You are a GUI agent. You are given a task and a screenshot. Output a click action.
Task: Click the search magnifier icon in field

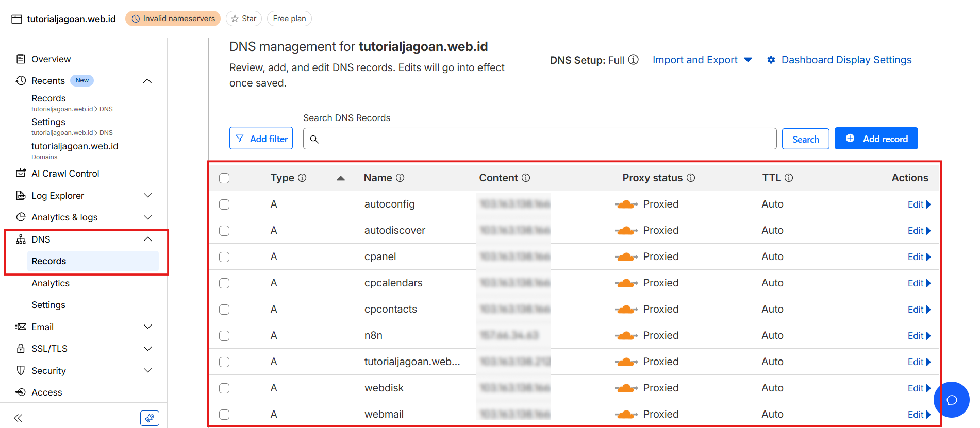click(x=314, y=139)
